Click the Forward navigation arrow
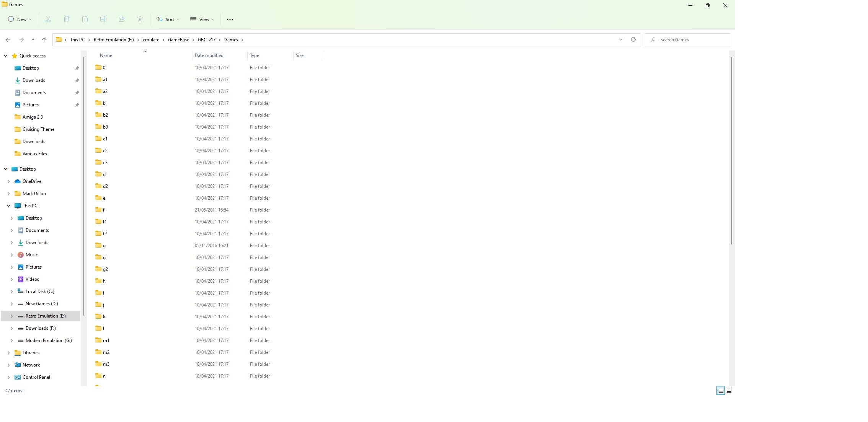 (21, 40)
